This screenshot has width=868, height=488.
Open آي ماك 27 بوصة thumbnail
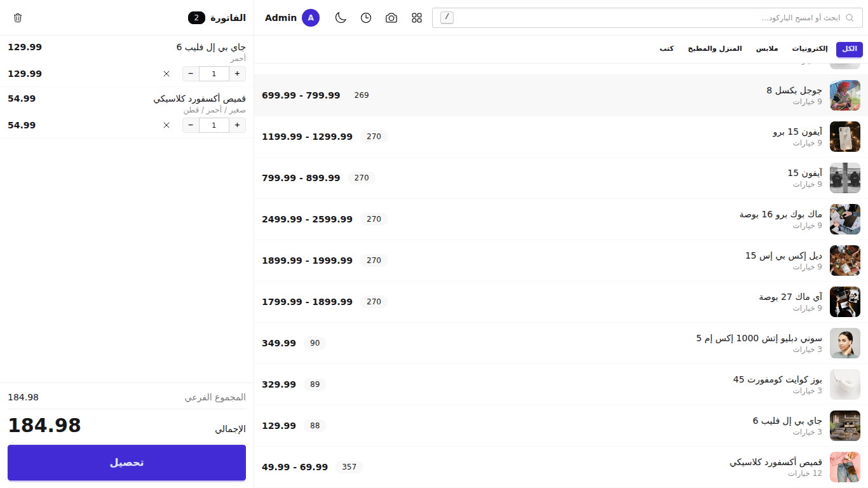tap(845, 302)
